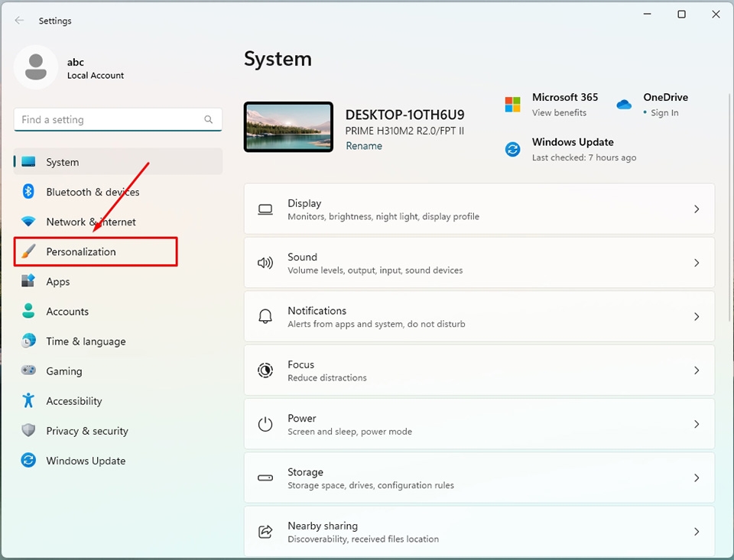This screenshot has width=734, height=560.
Task: Click the Settings window title
Action: [55, 21]
